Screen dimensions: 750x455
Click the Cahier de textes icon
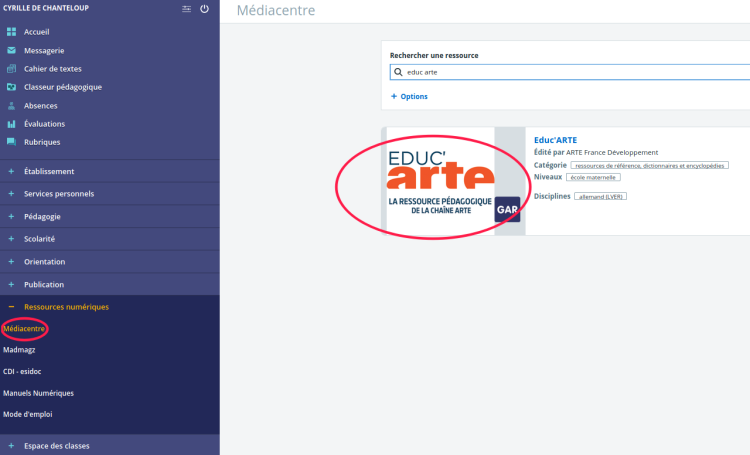[x=11, y=69]
